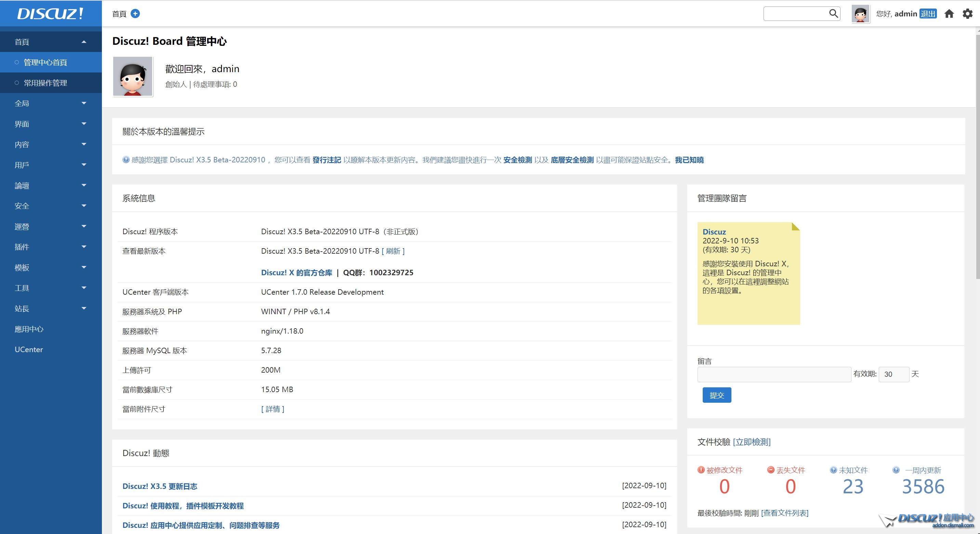Open the 安全檢測 link in the notice
980x534 pixels.
click(x=517, y=160)
